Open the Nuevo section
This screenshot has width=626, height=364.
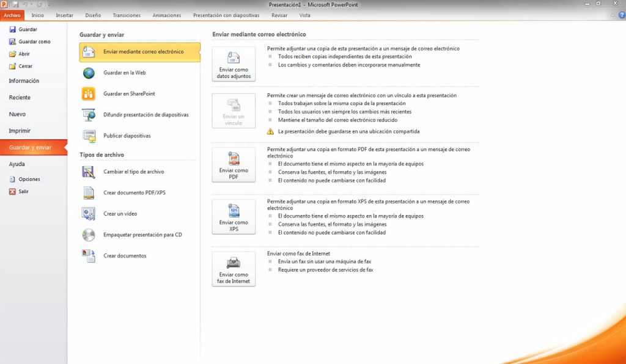pyautogui.click(x=17, y=114)
